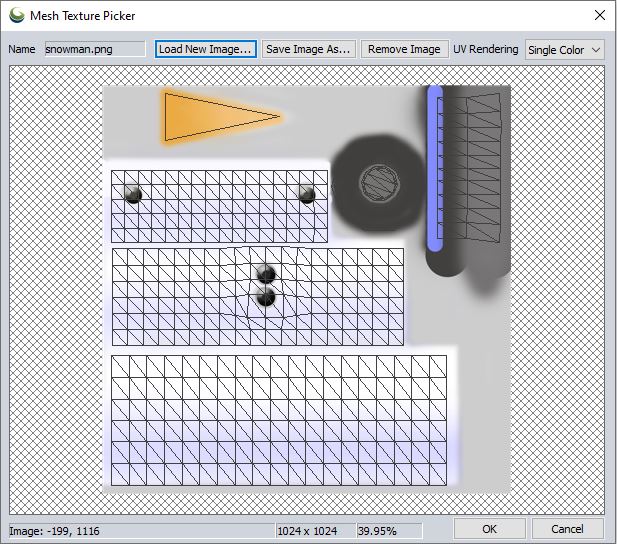Screen dimensions: 617x544
Task: Click the lower black button sphere
Action: (266, 297)
